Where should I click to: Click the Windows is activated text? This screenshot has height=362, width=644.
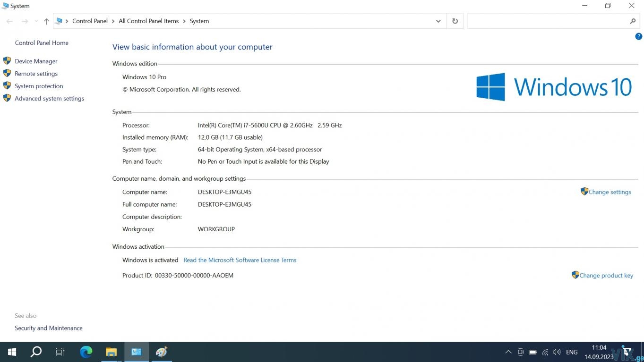coord(150,260)
